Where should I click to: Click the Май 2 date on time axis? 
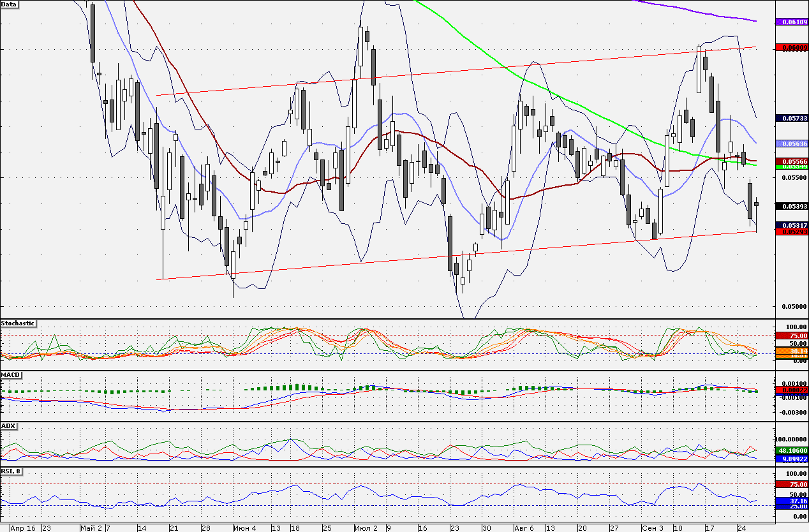coord(91,528)
